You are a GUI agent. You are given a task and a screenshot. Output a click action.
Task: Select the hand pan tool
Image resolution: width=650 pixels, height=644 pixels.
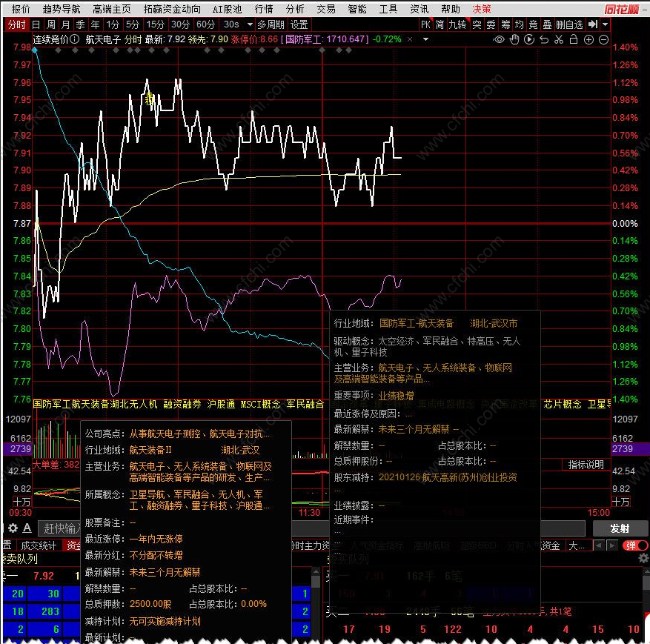(514, 39)
